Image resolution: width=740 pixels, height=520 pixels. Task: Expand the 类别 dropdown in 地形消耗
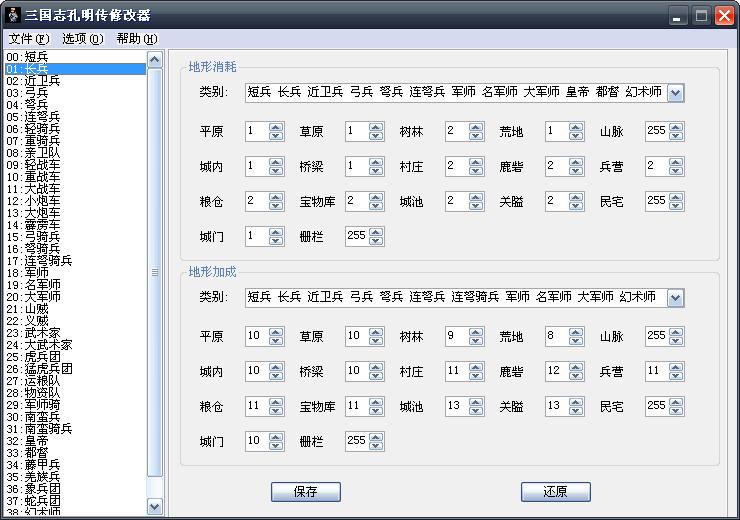675,93
